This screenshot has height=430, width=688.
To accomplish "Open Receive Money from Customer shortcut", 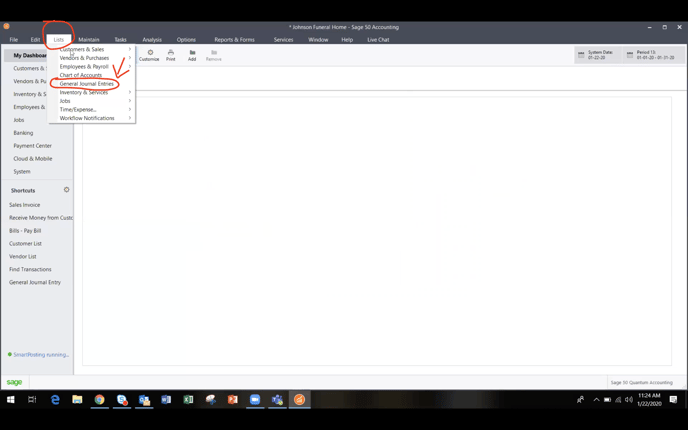I will [41, 218].
